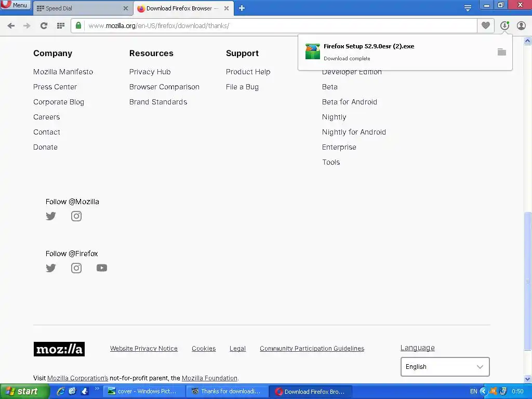This screenshot has height=399, width=532.
Task: Open Firefox's Instagram icon
Action: 76,268
